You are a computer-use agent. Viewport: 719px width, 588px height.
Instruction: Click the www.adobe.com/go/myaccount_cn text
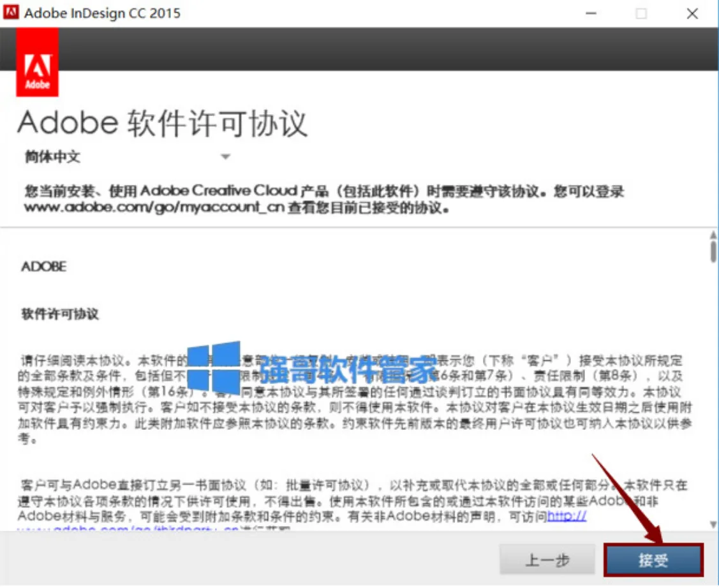coord(154,207)
